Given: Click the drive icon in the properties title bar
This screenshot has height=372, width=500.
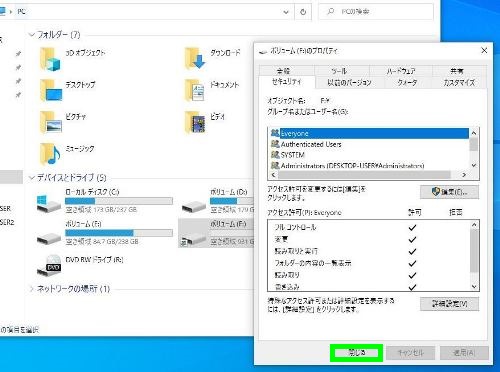Looking at the screenshot, I should point(263,51).
